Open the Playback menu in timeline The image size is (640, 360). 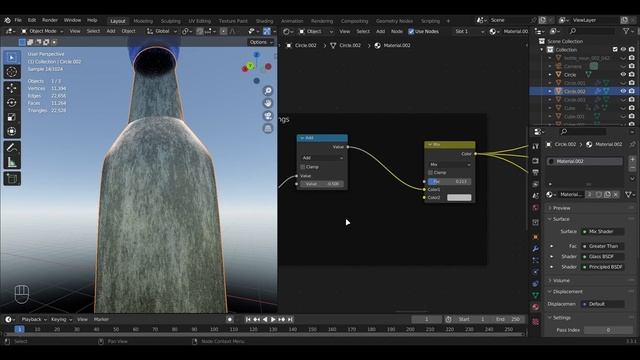[x=33, y=320]
